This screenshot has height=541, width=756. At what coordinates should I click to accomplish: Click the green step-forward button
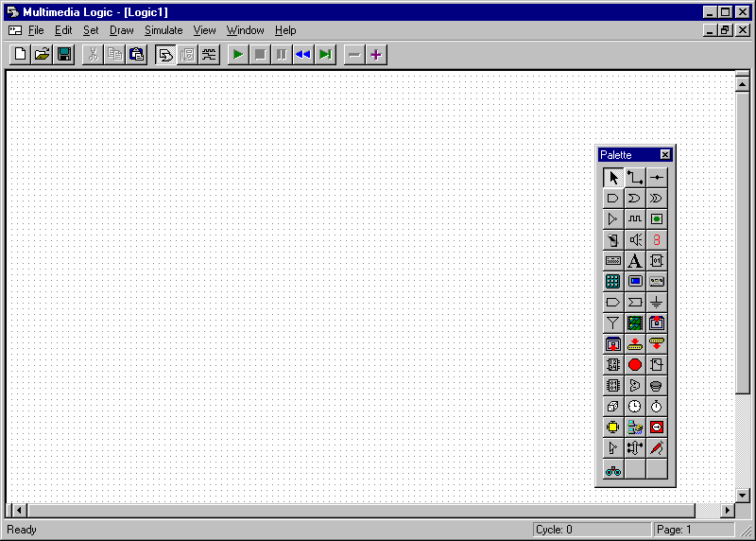(x=325, y=55)
